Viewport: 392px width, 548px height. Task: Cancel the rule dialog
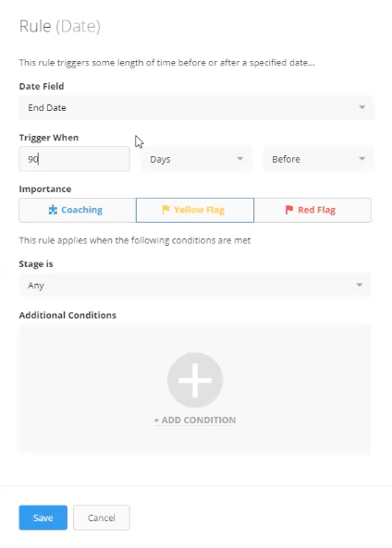point(102,518)
